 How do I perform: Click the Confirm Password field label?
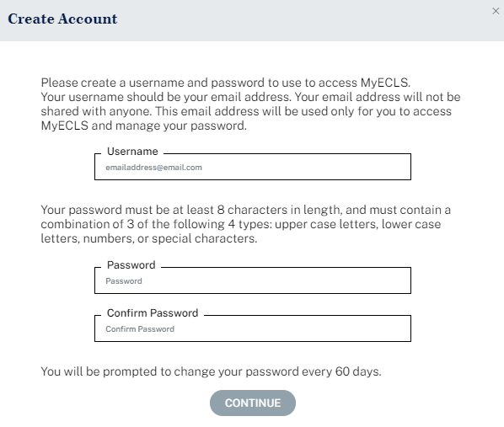[153, 313]
